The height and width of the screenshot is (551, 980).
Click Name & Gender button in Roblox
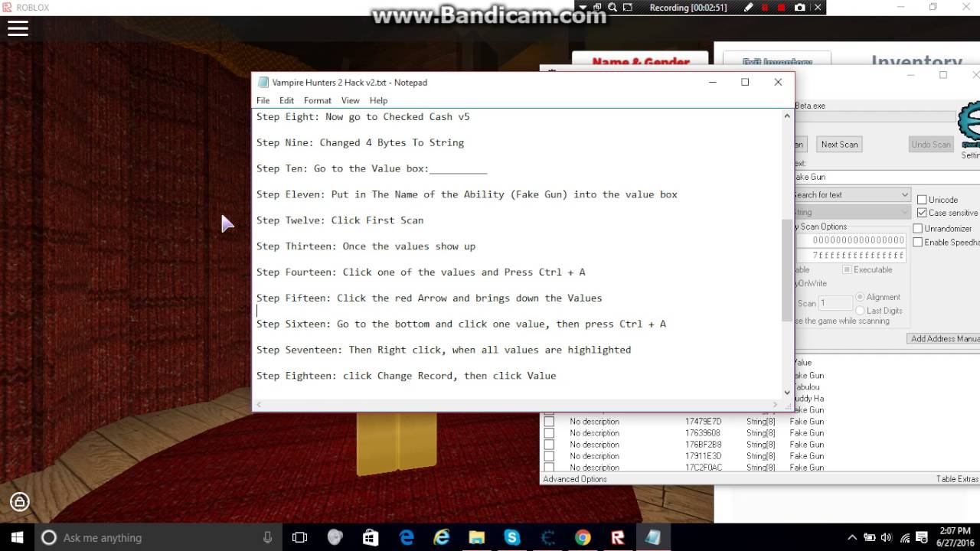point(641,63)
